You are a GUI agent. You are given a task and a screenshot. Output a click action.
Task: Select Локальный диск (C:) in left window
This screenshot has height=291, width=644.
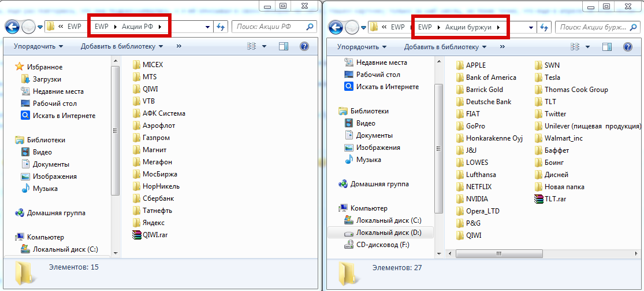pos(59,249)
